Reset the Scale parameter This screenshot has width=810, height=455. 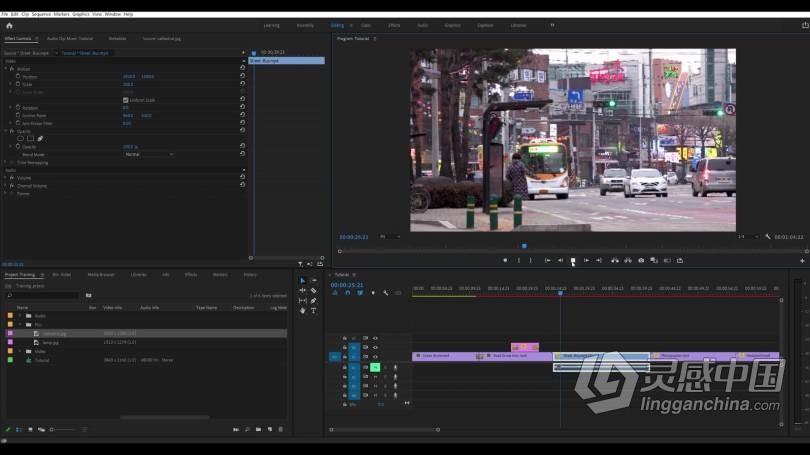(x=242, y=84)
